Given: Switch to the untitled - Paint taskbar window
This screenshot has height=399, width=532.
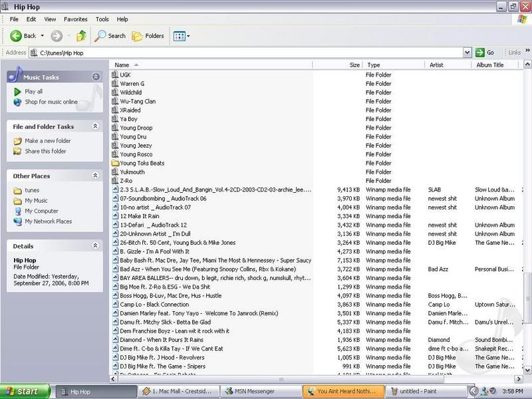Looking at the screenshot, I should (x=426, y=391).
